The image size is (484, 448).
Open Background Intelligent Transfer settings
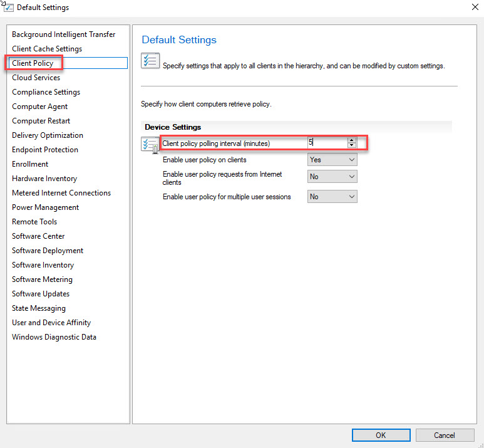[x=63, y=34]
